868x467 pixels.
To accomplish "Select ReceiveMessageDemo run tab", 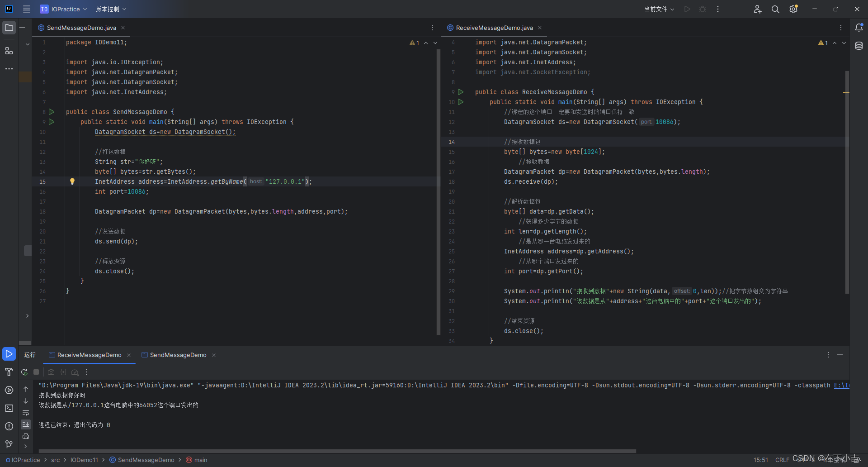I will click(89, 355).
